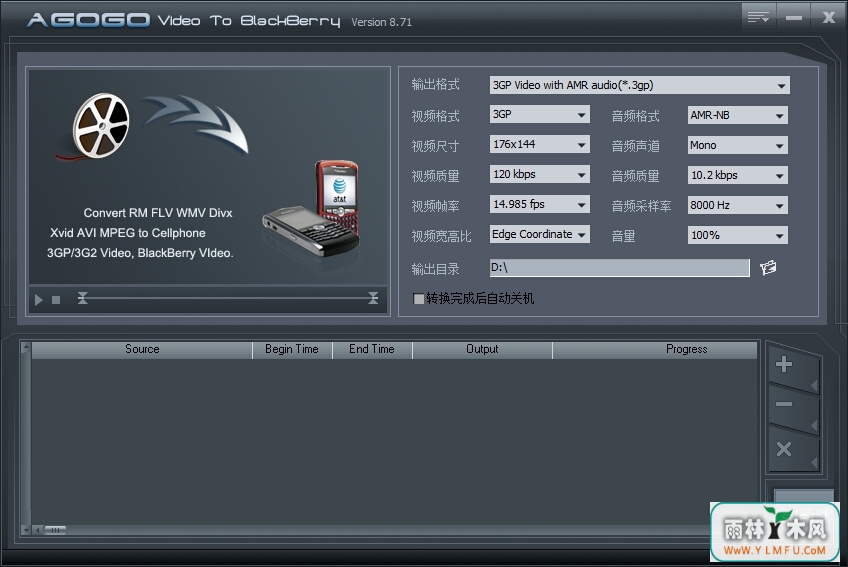Play the video preview
Screen dimensions: 848x567
tap(38, 299)
